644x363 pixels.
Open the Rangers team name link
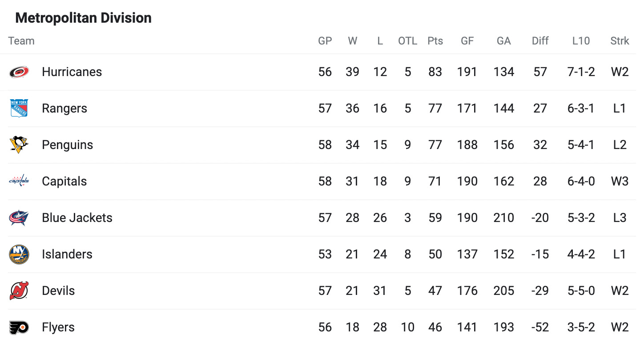tap(64, 109)
